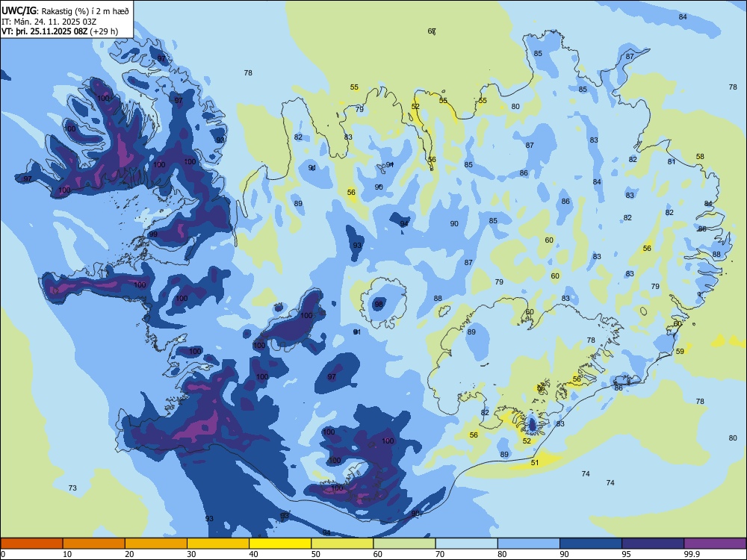Click the humidity value '99' on the map
This screenshot has height=560, width=747.
[153, 234]
